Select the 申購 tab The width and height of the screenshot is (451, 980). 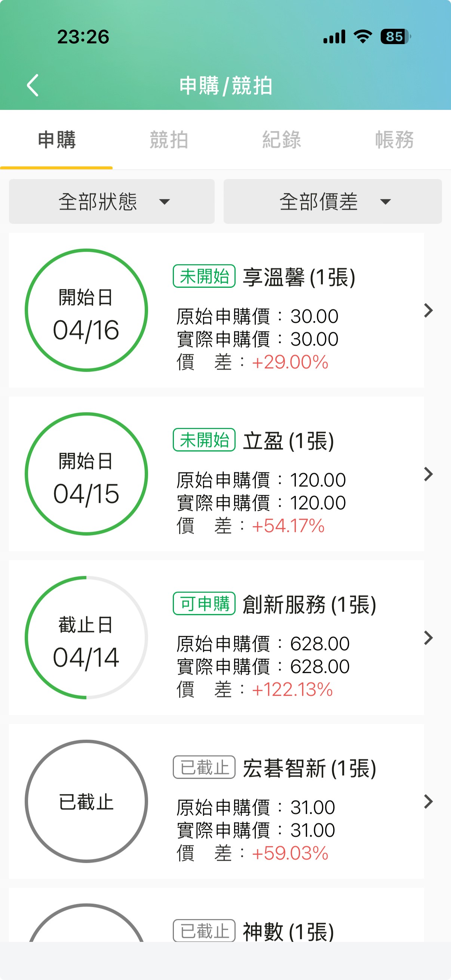click(57, 140)
